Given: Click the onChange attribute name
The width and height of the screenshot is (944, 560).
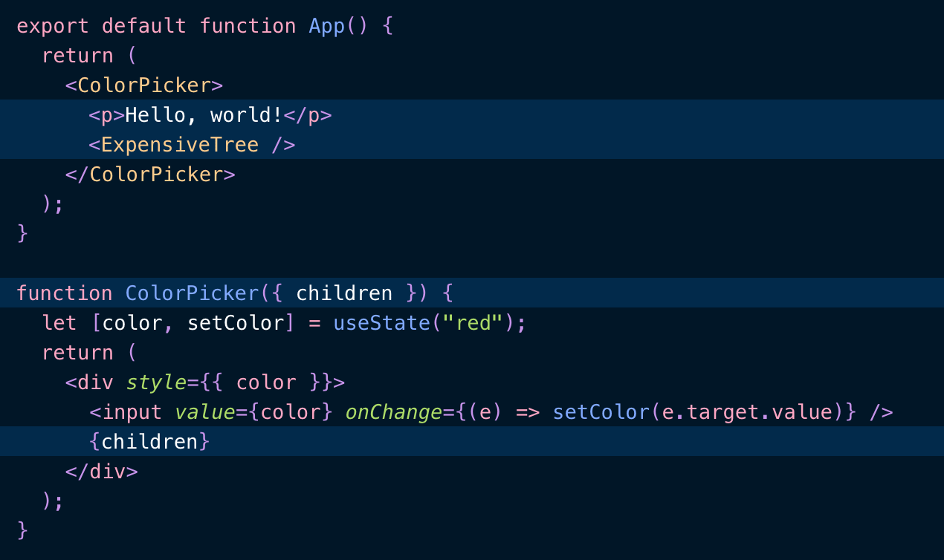Looking at the screenshot, I should tap(393, 412).
